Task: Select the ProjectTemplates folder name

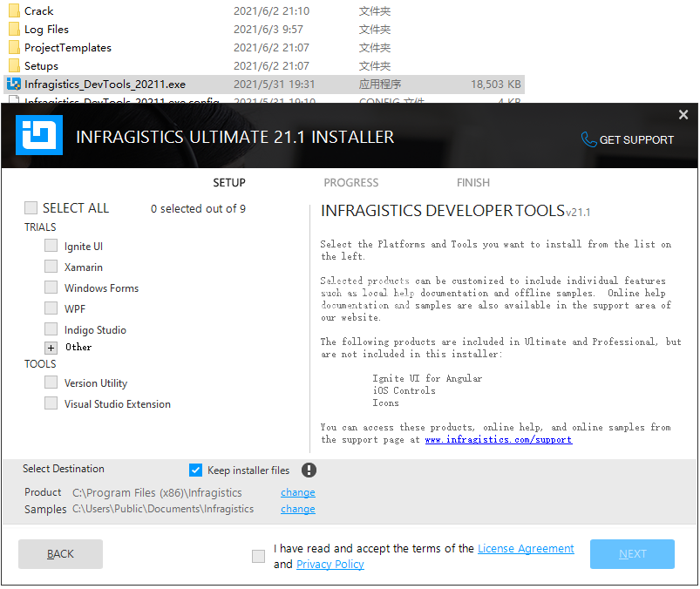Action: point(68,47)
